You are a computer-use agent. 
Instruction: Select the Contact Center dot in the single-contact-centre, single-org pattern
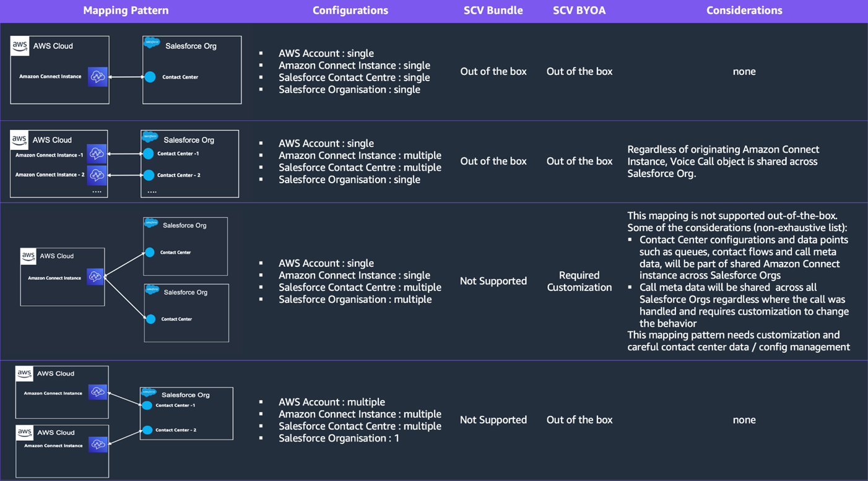(150, 77)
